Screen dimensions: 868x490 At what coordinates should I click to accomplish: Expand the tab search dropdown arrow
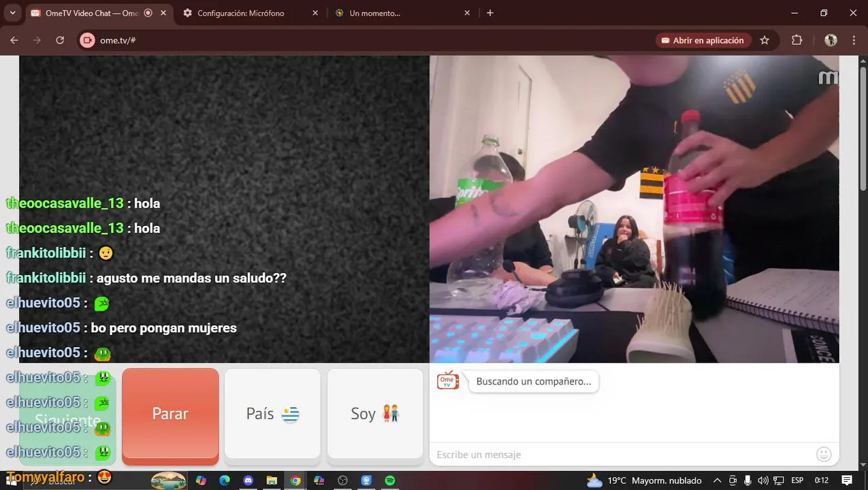12,13
